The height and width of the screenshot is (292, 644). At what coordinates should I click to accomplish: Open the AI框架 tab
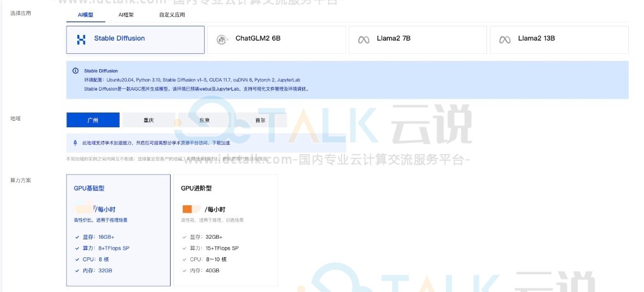[126, 15]
